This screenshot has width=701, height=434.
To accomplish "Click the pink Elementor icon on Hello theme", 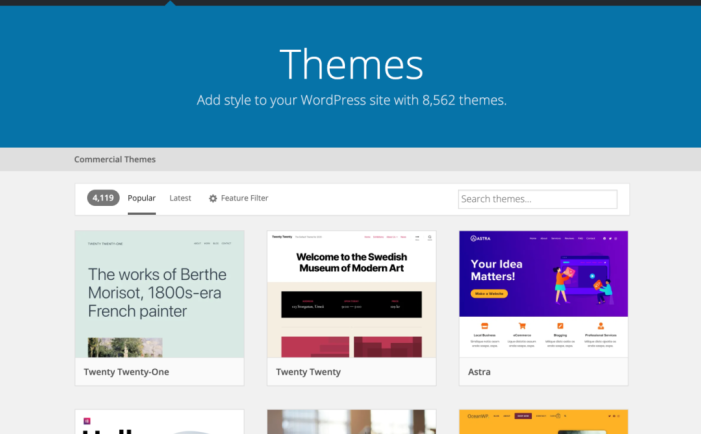I will 87,421.
